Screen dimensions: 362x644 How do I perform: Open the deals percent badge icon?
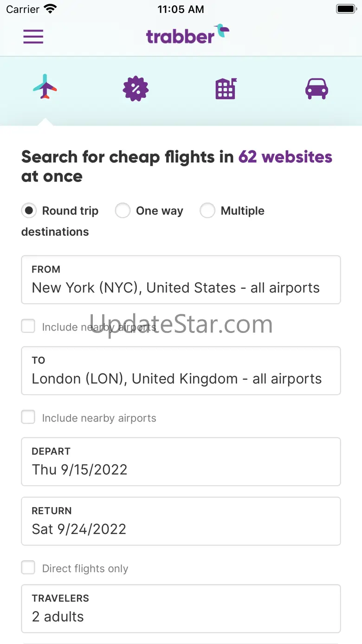coord(136,88)
